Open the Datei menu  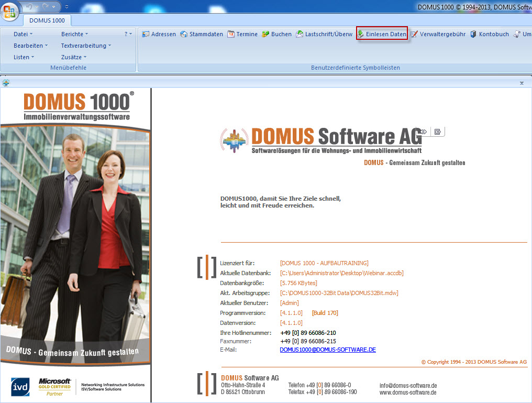[x=23, y=34]
